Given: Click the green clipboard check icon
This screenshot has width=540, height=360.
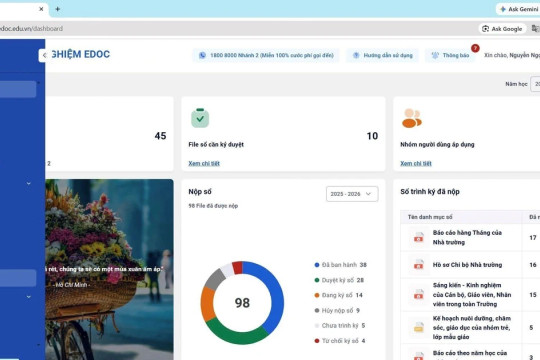Looking at the screenshot, I should click(x=200, y=118).
